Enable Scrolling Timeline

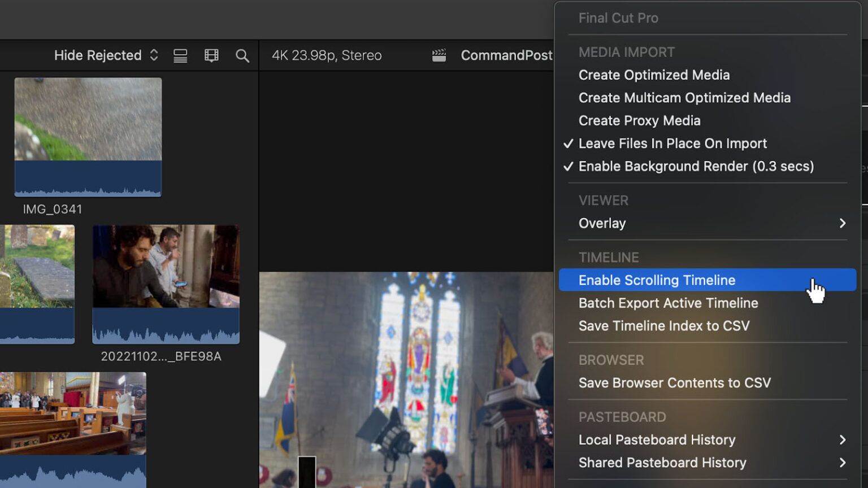657,280
